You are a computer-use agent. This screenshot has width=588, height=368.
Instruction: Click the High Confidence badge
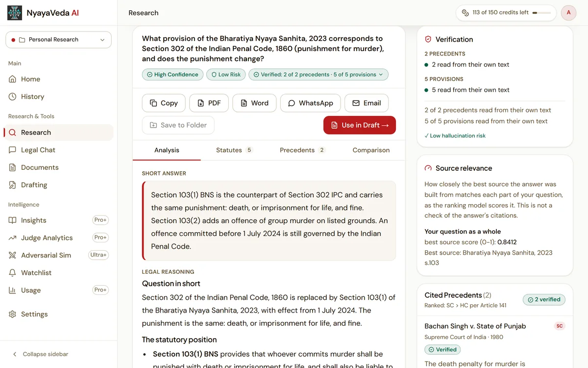coord(172,75)
